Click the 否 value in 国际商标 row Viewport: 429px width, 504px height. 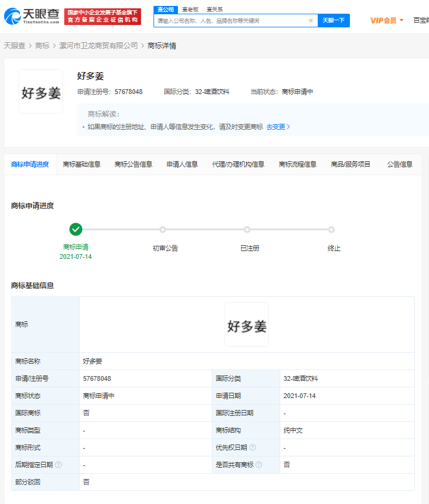86,413
